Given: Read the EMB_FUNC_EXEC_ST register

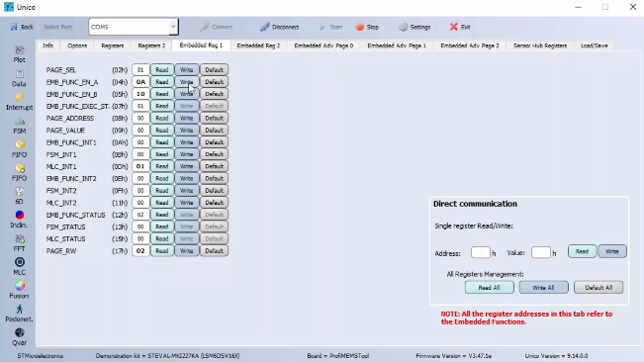Looking at the screenshot, I should [162, 106].
